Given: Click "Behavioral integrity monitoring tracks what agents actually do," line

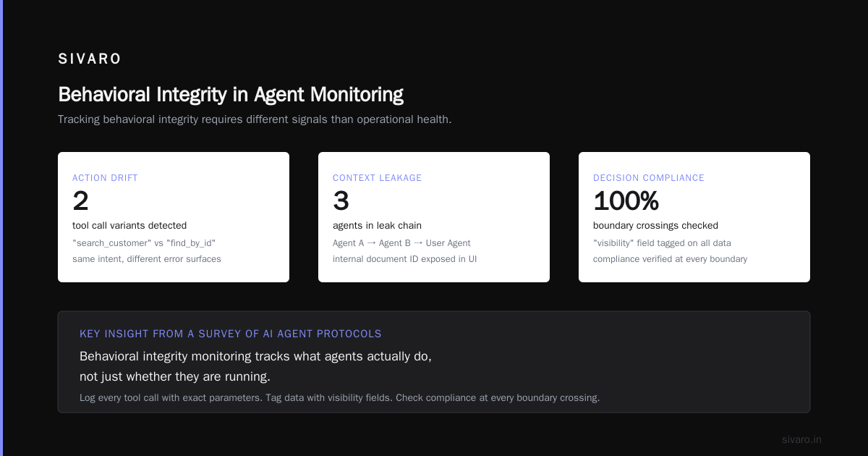Looking at the screenshot, I should point(255,356).
